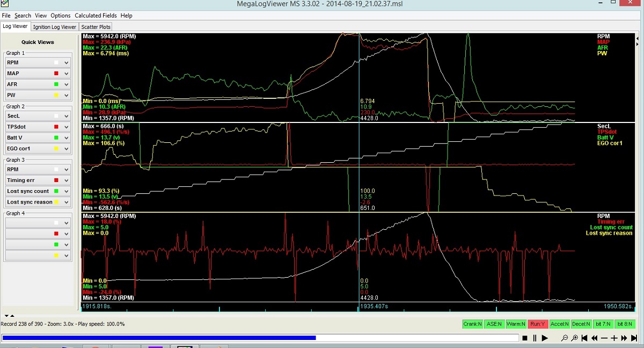The width and height of the screenshot is (644, 348).
Task: Open the Calculated Fields menu
Action: [x=96, y=16]
